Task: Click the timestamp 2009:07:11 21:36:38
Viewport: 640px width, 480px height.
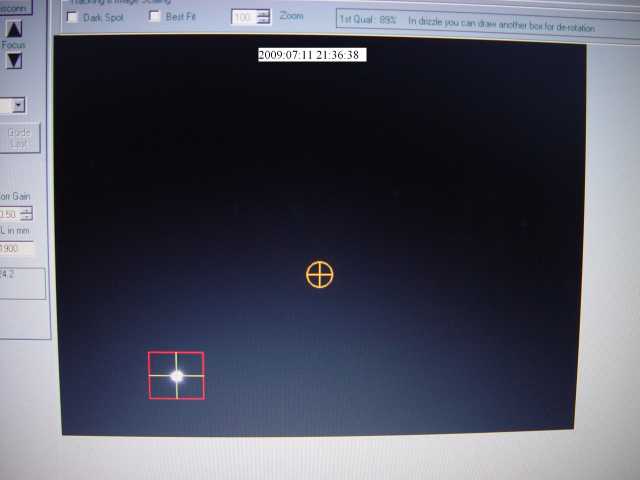Action: tap(312, 55)
